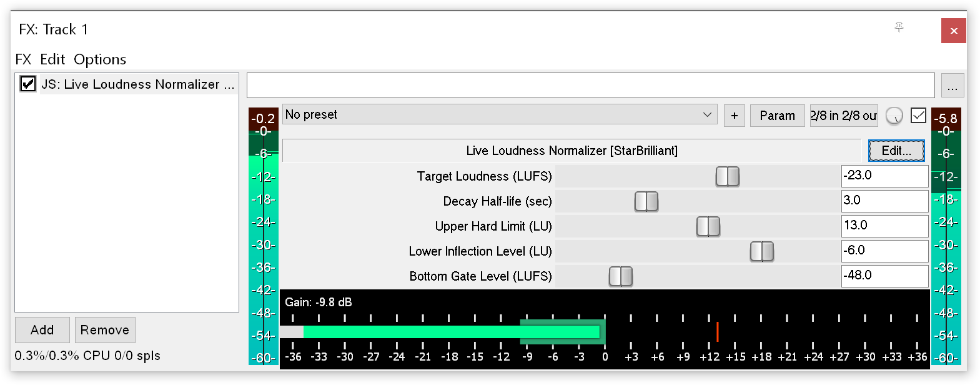
Task: Click the Add button
Action: (42, 330)
